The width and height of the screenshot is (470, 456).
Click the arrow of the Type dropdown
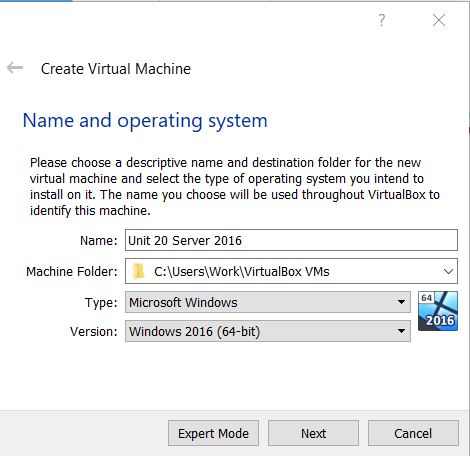(401, 302)
